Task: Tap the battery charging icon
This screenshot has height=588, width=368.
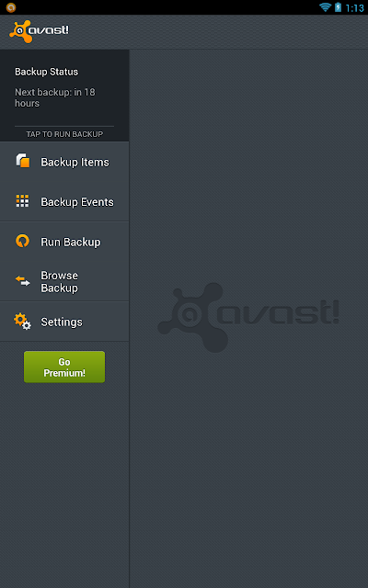Action: click(x=338, y=7)
